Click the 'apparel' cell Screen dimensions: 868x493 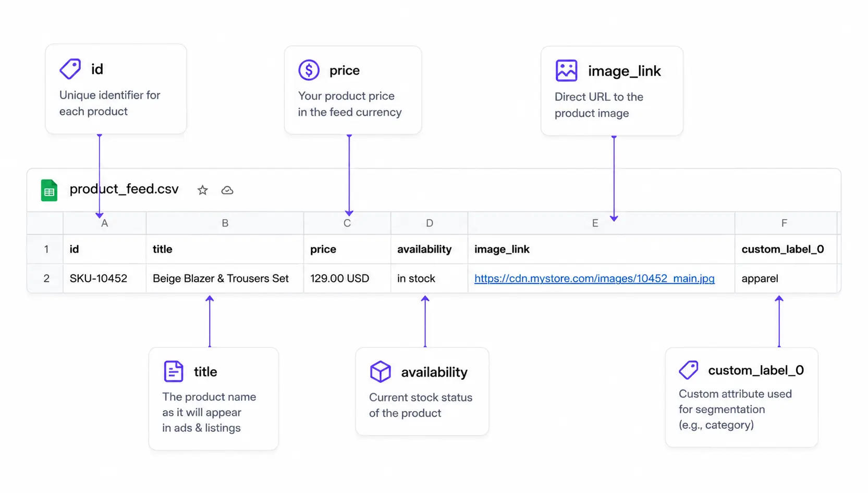786,279
